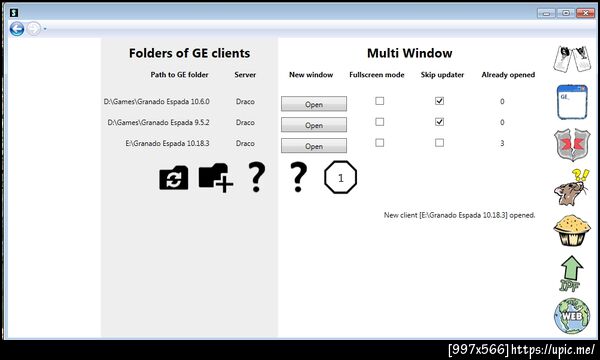Click the muffin icon in sidebar
600x360 pixels.
point(572,230)
